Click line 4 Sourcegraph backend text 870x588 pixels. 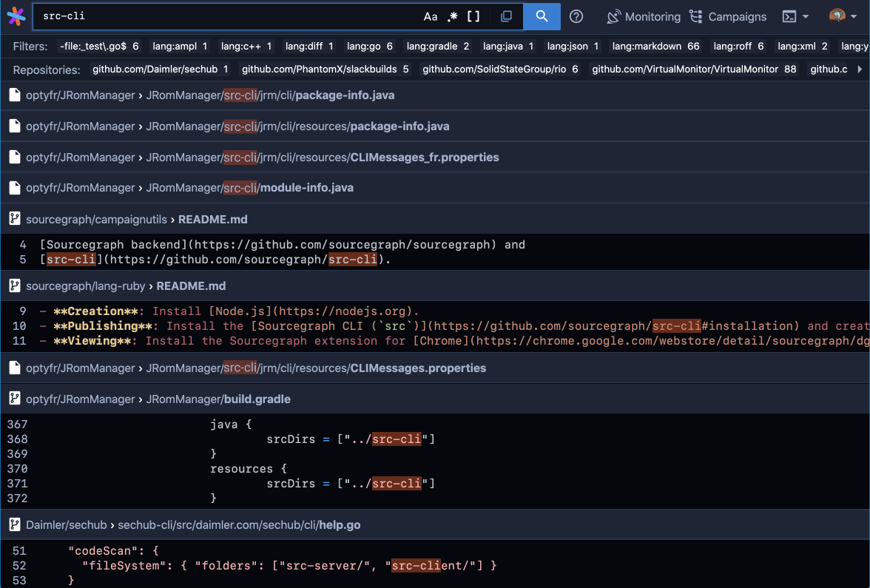[283, 245]
